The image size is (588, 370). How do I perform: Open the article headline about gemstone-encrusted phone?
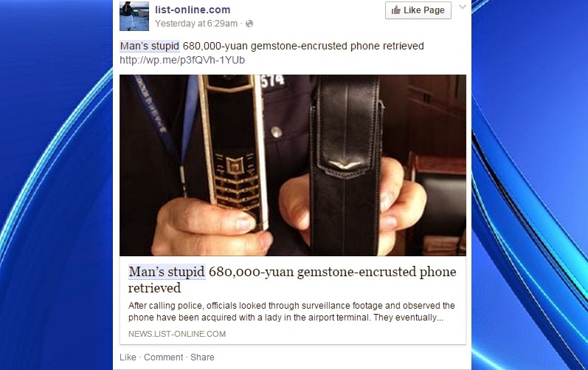tap(292, 280)
